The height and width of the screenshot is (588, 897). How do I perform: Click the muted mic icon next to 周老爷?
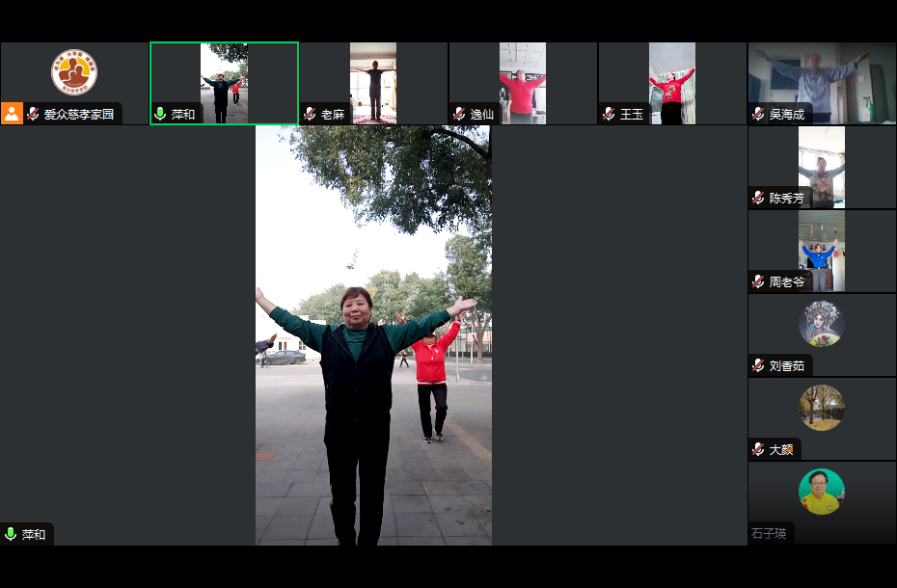758,282
